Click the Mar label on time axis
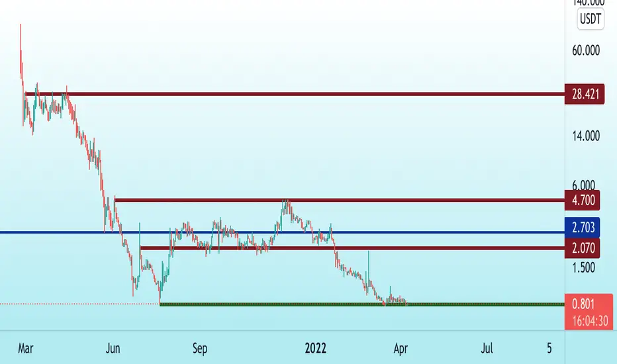This screenshot has height=364, width=617. 26,348
